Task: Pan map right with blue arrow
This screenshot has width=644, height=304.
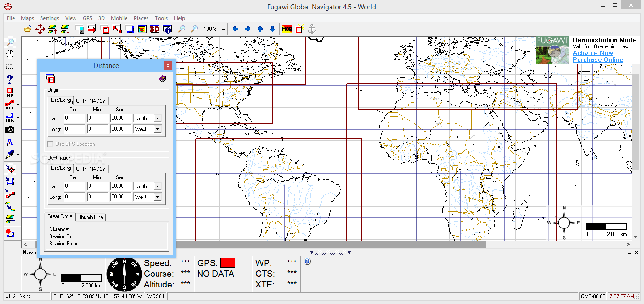Action: pos(247,29)
